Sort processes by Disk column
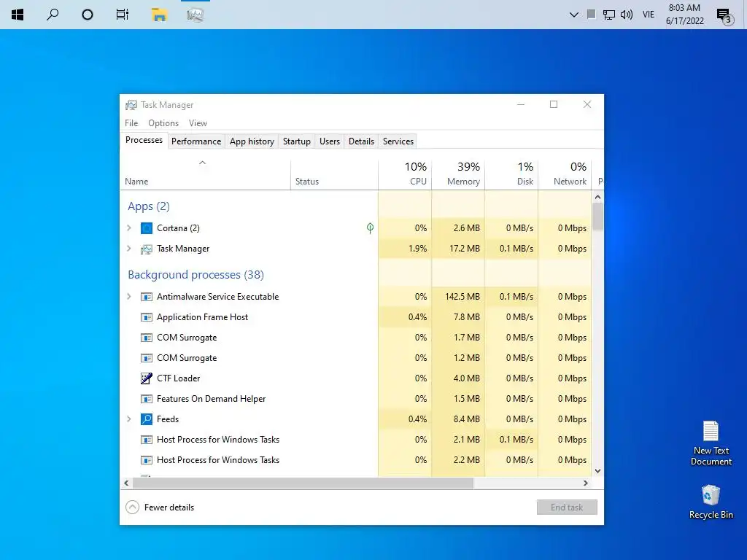 [x=511, y=175]
